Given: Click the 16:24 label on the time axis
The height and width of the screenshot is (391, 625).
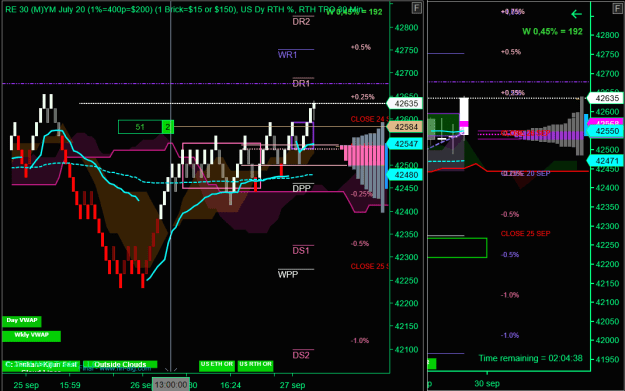Looking at the screenshot, I should point(230,385).
